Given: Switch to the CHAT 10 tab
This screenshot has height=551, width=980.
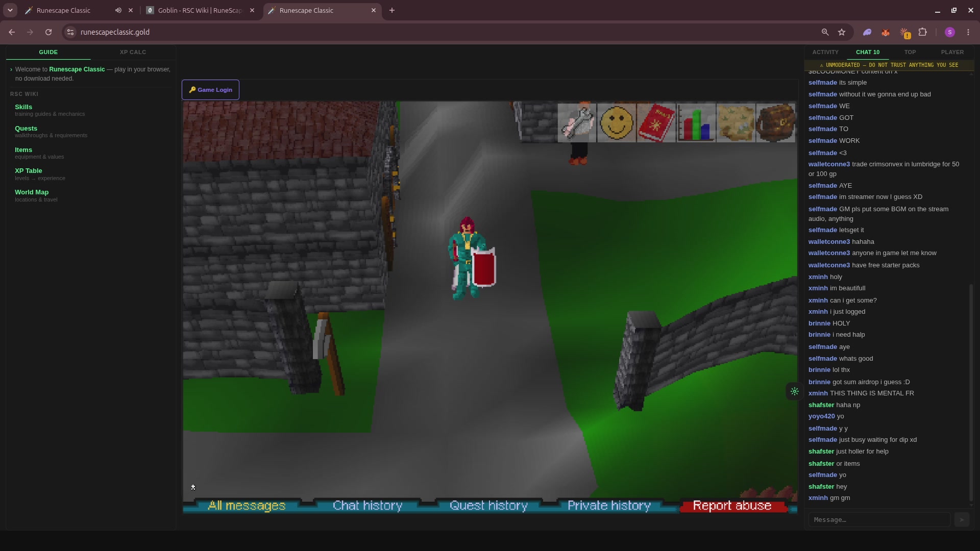Looking at the screenshot, I should 868,52.
